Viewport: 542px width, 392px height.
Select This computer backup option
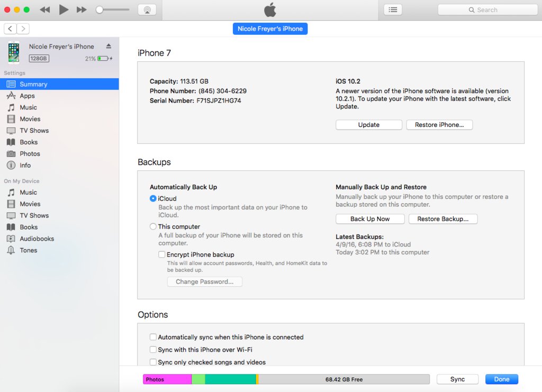[x=153, y=226]
